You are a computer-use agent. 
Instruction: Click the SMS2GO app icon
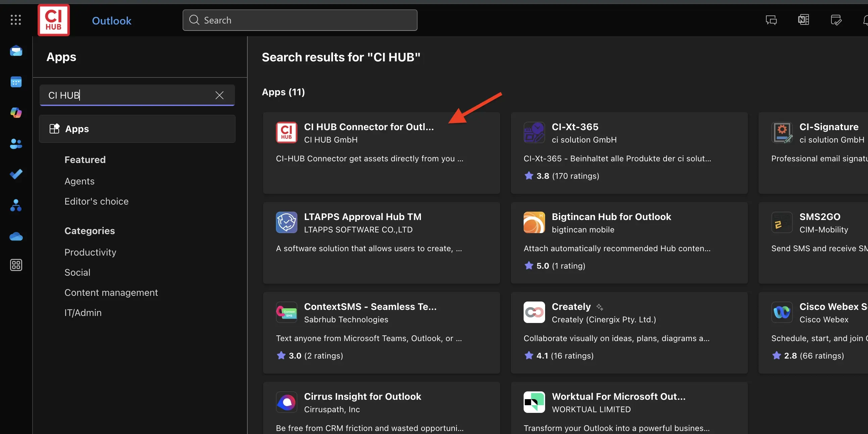click(x=782, y=222)
